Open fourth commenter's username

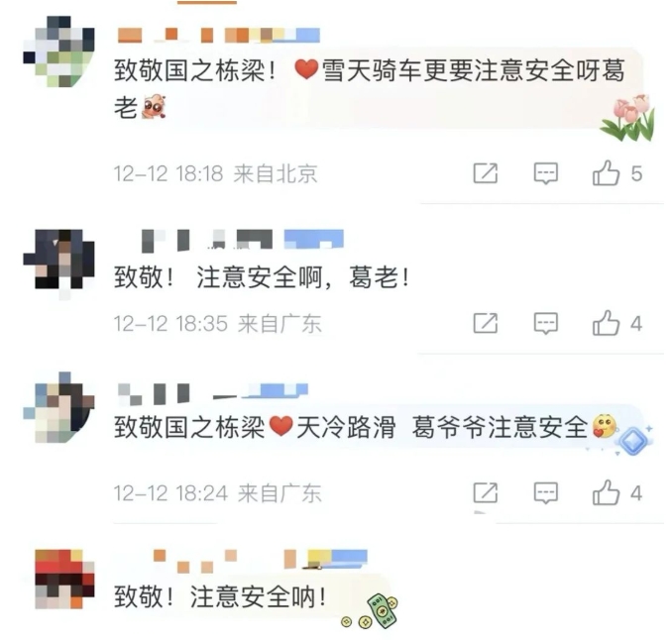coord(260,561)
